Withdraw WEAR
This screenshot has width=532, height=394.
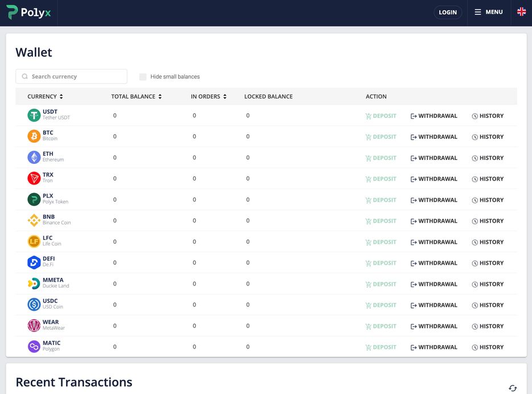[x=434, y=326]
